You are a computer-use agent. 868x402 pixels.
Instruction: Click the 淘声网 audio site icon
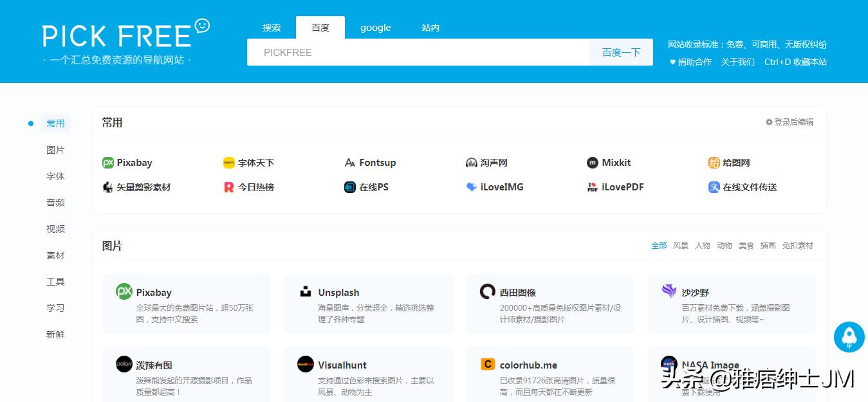[x=471, y=163]
